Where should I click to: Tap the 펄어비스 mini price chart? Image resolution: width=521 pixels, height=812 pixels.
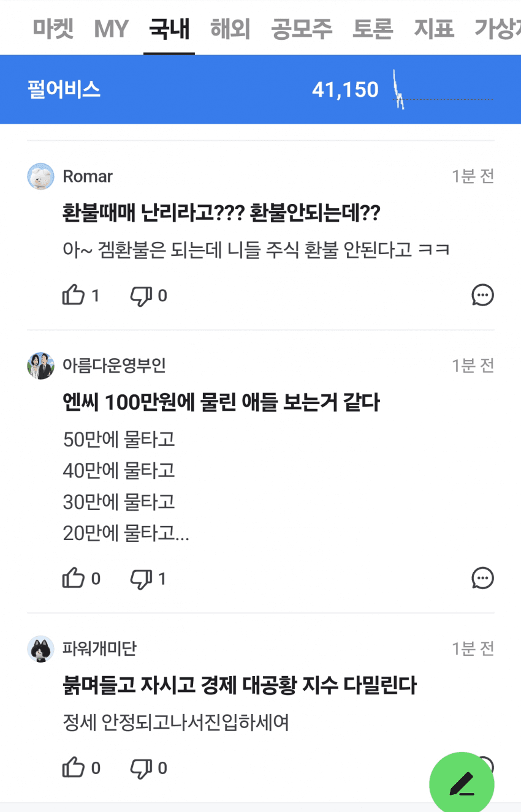441,90
